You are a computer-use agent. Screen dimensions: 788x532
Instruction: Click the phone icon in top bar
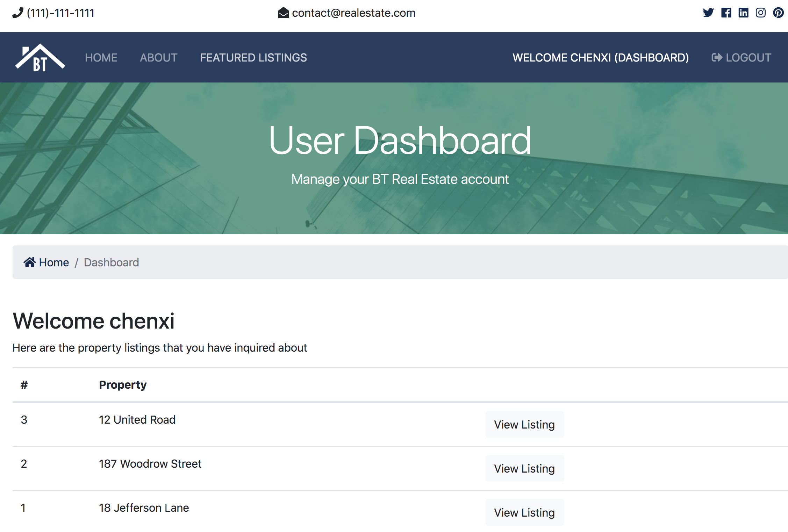pos(17,13)
